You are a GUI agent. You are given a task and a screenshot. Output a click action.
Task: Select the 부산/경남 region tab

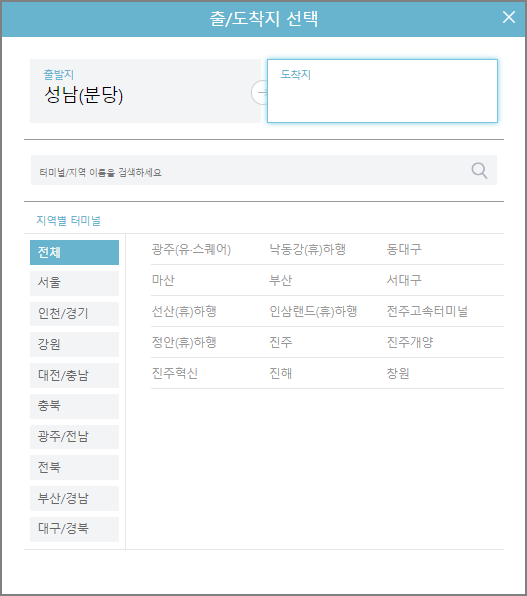(74, 498)
